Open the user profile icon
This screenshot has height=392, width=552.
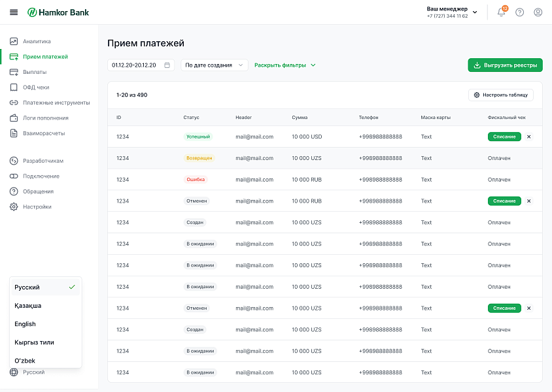(538, 12)
